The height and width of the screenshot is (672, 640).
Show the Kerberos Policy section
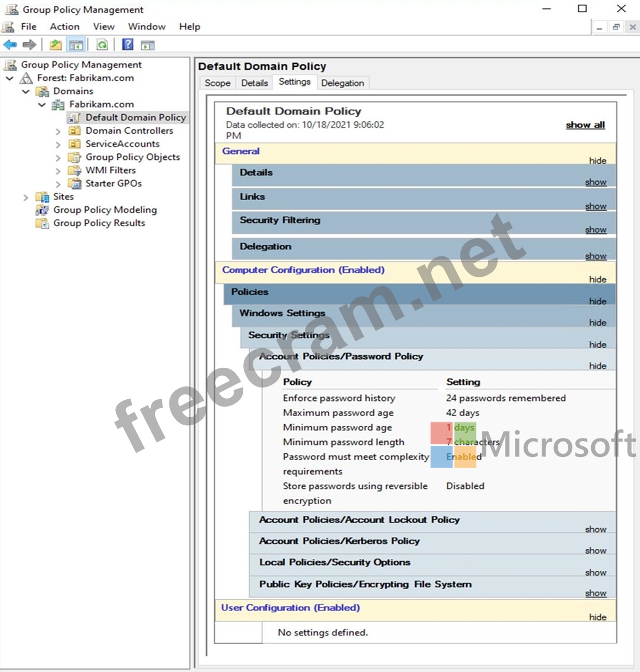tap(596, 550)
